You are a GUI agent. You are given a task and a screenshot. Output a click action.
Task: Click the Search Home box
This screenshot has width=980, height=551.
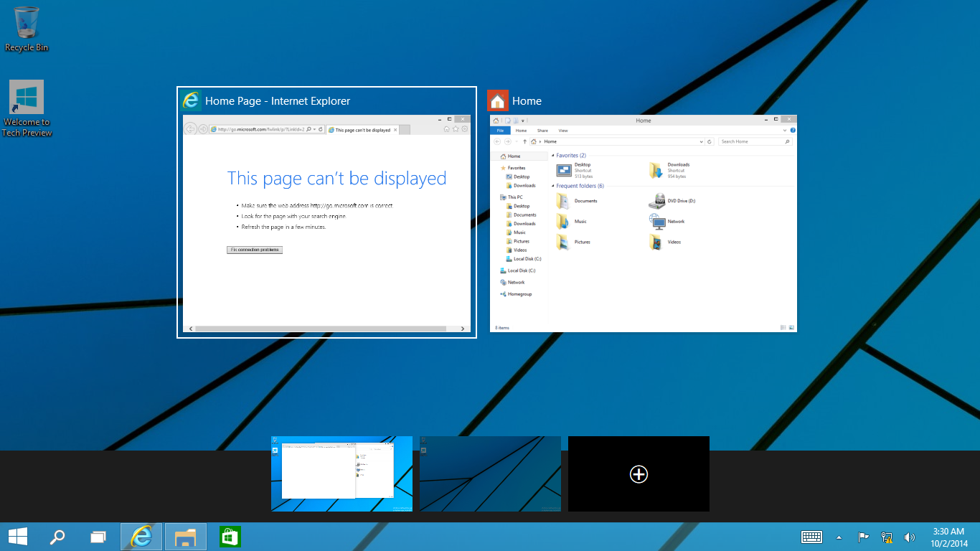pos(755,142)
